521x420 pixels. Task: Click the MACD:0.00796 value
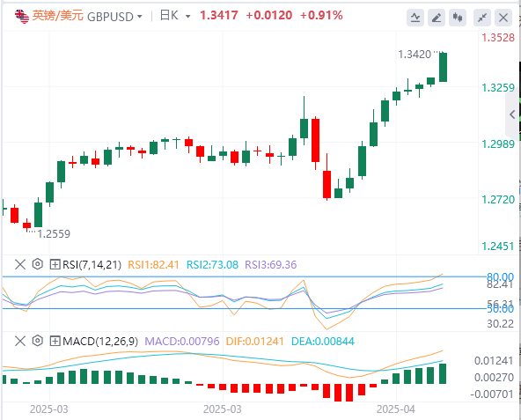182,341
